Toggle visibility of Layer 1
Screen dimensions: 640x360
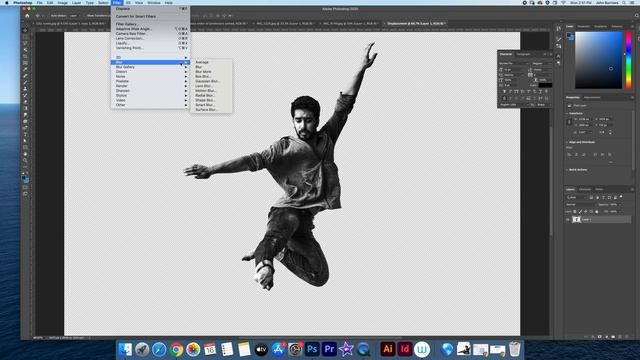568,220
